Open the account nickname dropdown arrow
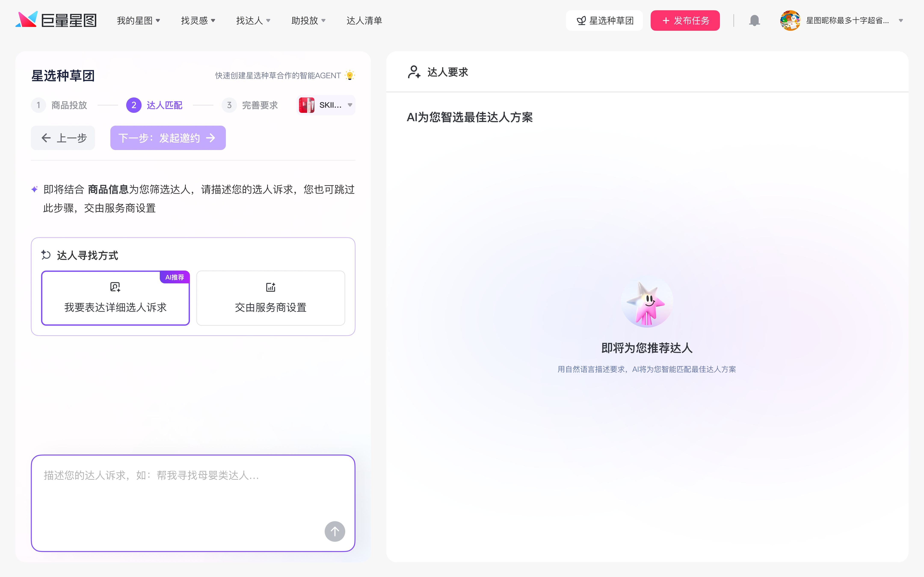924x577 pixels. (901, 21)
